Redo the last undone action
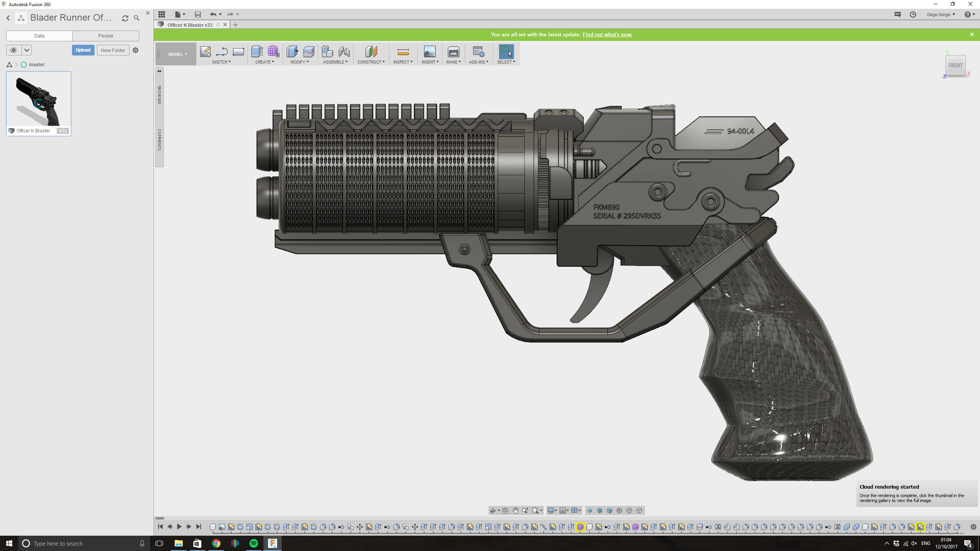Screen dimensions: 980x551 click(x=230, y=14)
